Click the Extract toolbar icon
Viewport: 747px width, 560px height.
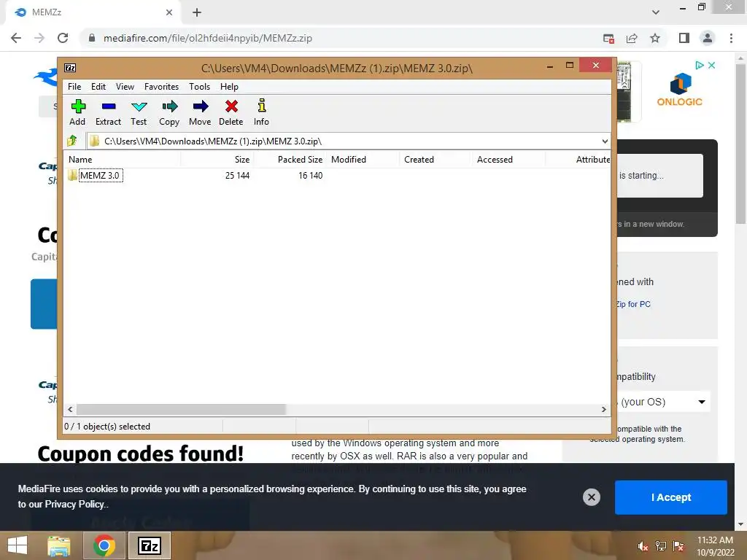click(108, 112)
